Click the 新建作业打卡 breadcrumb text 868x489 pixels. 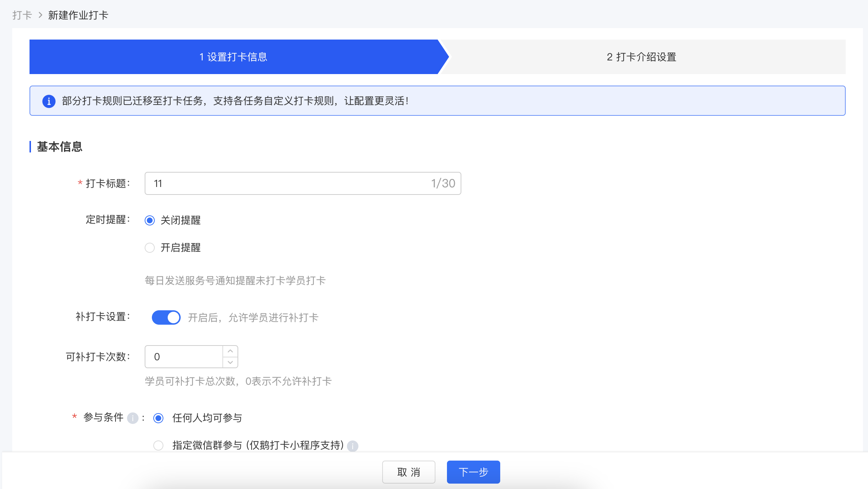[x=78, y=15]
